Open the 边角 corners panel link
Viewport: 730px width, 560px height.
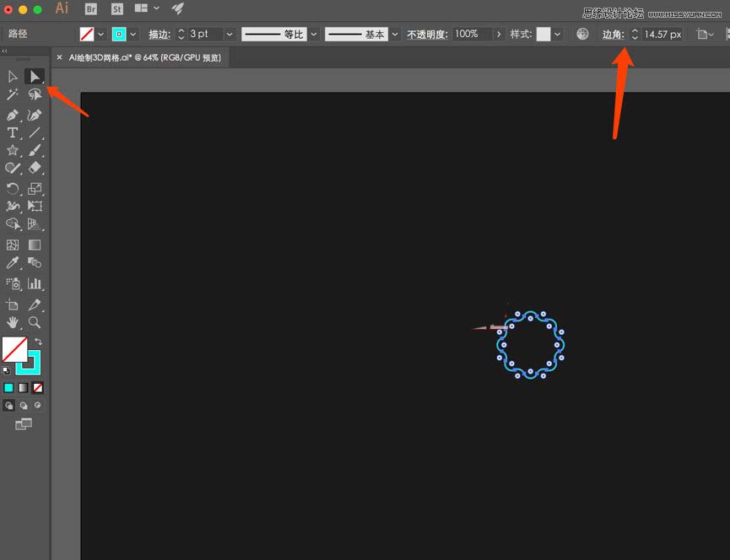614,35
